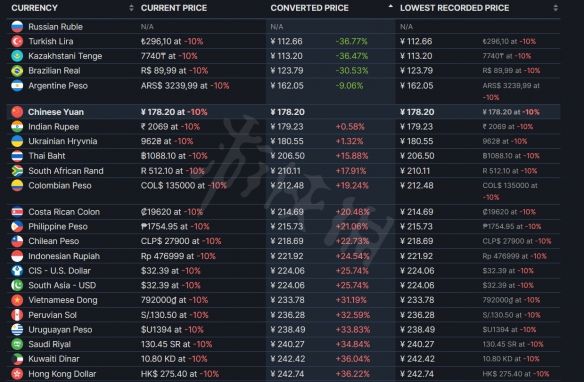Open the Indian Rupee row
The width and height of the screenshot is (584, 382).
283,127
